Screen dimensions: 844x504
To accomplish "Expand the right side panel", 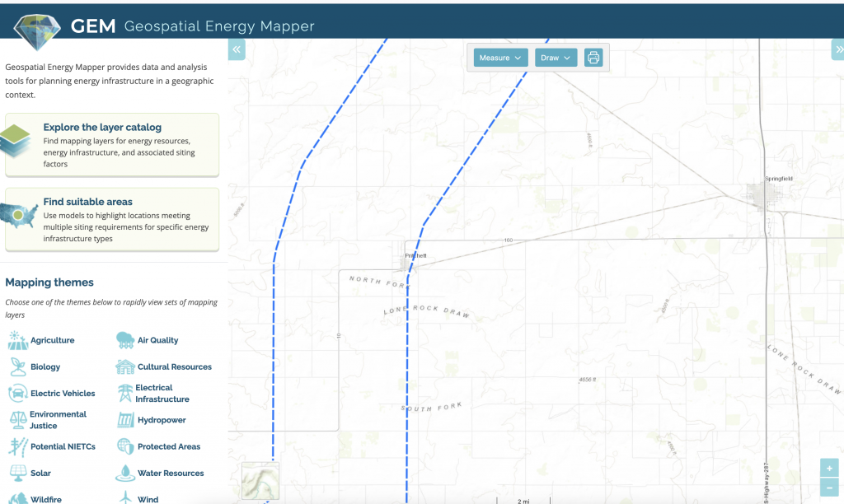I will click(837, 50).
